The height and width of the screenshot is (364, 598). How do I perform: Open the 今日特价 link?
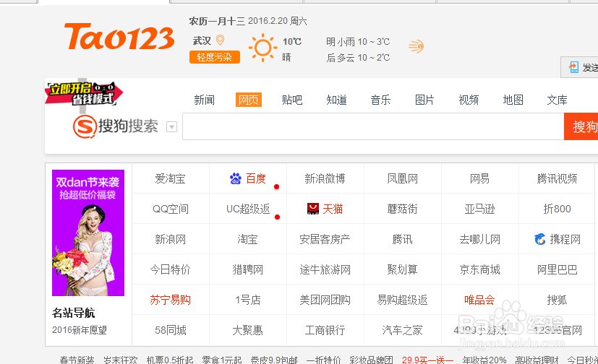tap(170, 270)
